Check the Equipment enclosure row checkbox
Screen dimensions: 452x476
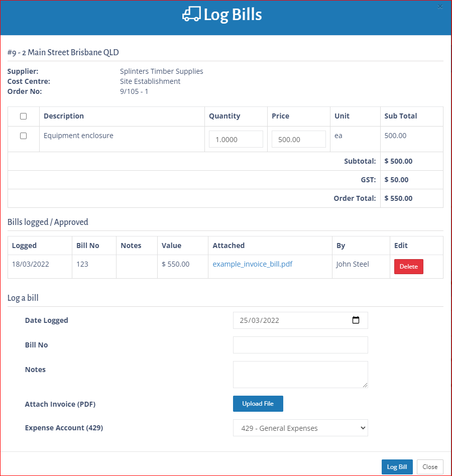(23, 136)
